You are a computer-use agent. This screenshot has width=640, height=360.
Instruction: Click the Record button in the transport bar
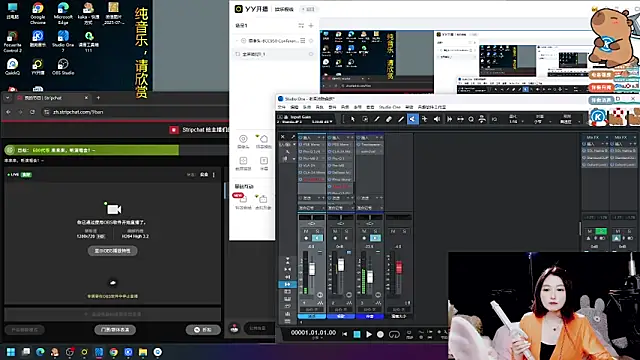pos(380,334)
